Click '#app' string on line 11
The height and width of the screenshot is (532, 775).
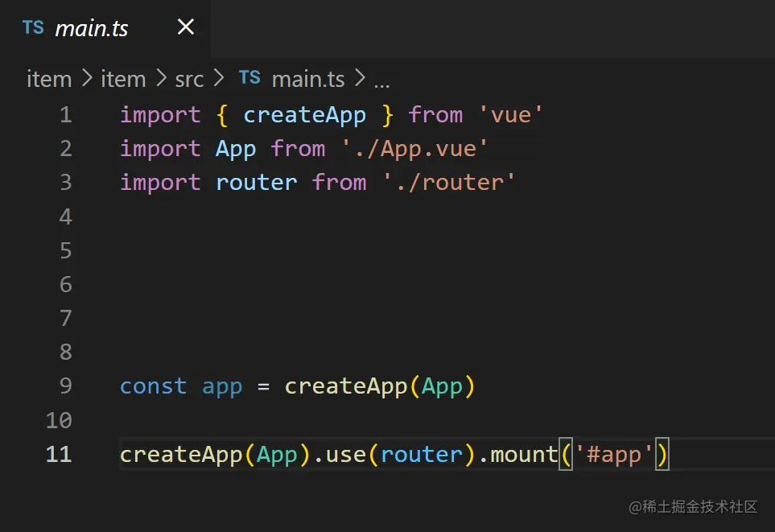click(x=614, y=455)
